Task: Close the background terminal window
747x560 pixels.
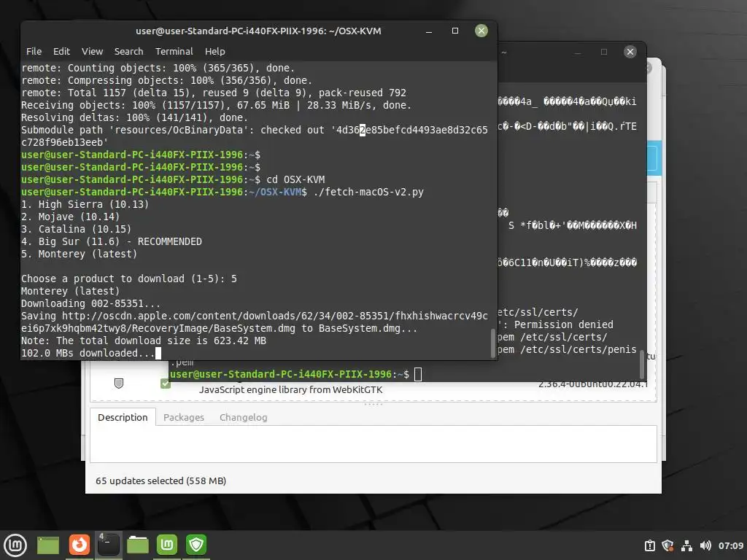Action: click(630, 52)
